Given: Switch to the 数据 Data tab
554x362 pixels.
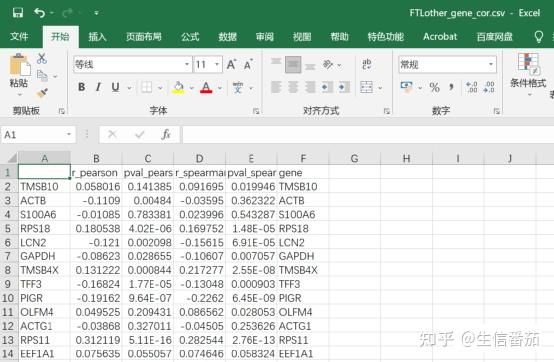Looking at the screenshot, I should [x=227, y=37].
